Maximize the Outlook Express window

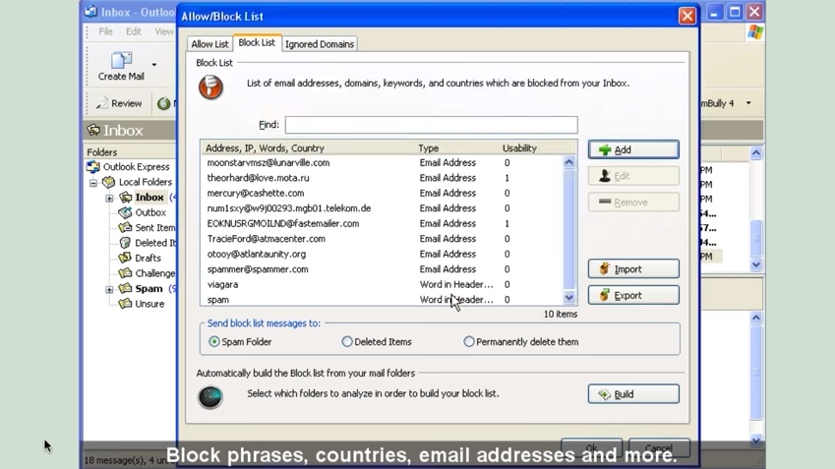(735, 12)
